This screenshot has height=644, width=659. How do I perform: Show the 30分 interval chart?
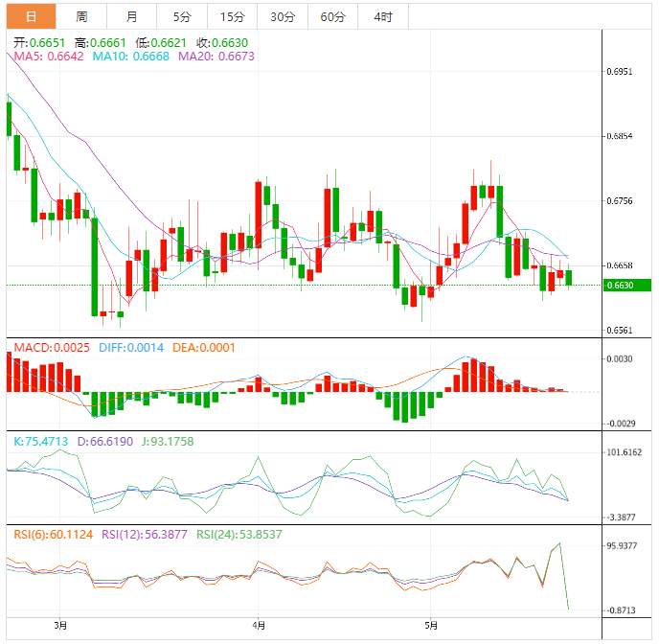pyautogui.click(x=282, y=16)
